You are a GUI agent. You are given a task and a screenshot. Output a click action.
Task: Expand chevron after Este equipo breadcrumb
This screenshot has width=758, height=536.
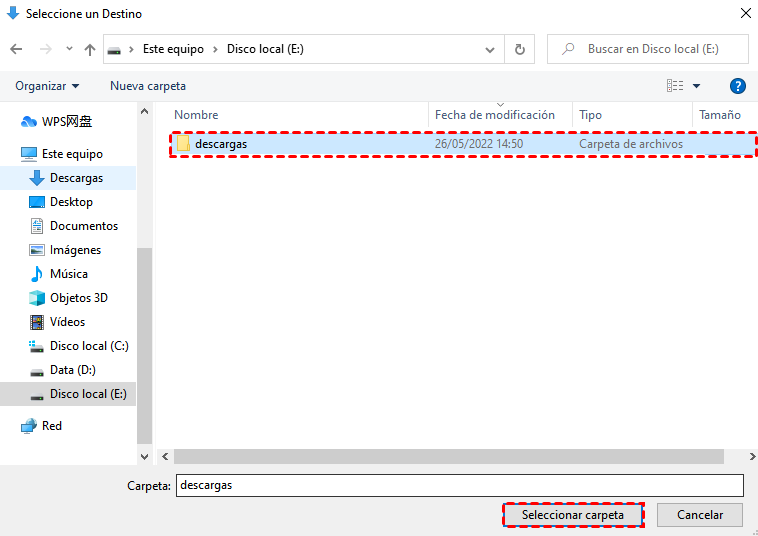pos(215,49)
